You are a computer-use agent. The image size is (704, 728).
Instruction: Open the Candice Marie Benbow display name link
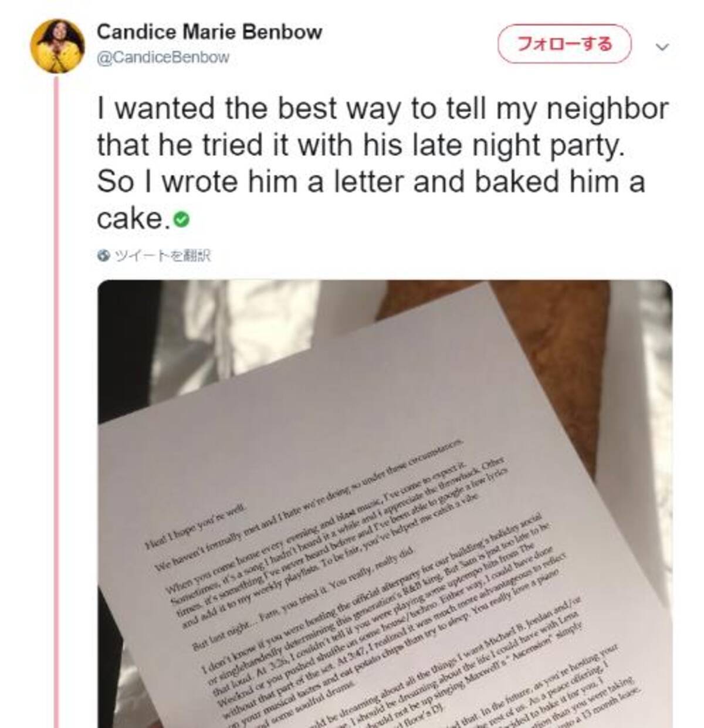pyautogui.click(x=209, y=32)
